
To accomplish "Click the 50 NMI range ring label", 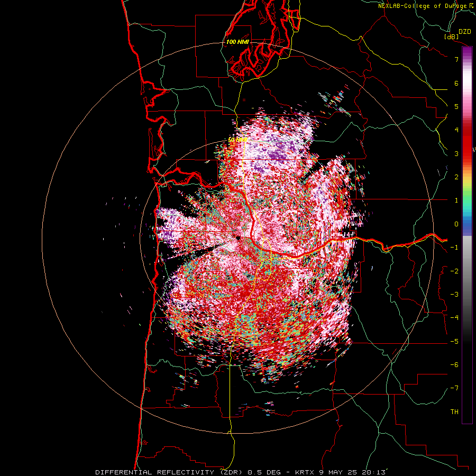I will (x=237, y=140).
